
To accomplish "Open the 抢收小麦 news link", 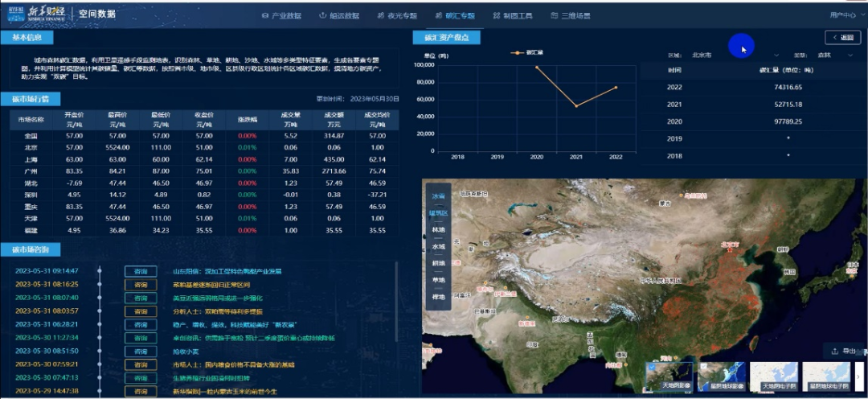I will (x=186, y=352).
